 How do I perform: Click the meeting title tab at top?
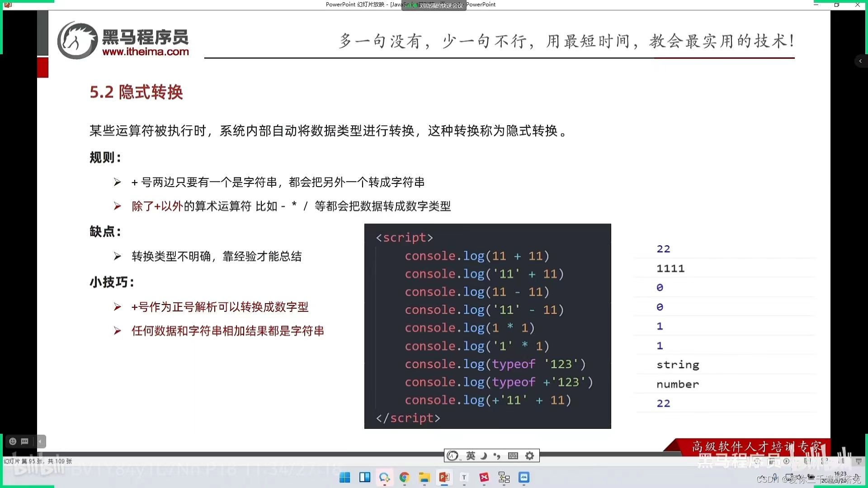434,5
